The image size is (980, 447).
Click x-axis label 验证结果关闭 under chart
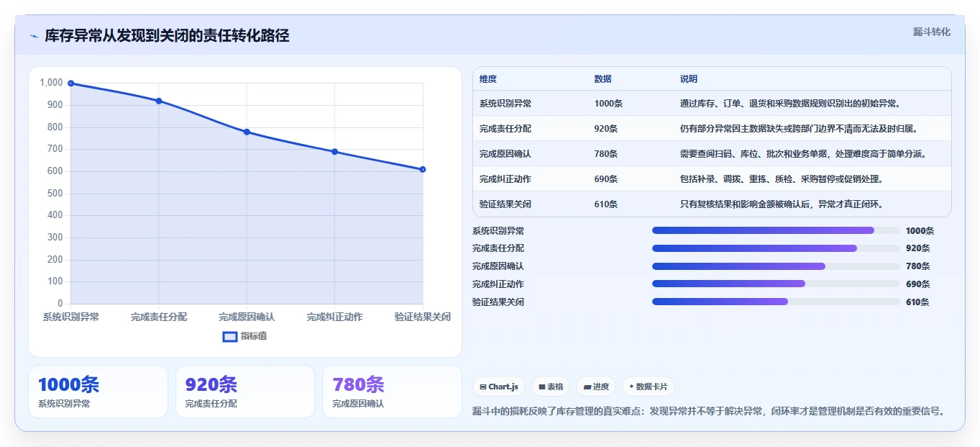(423, 317)
